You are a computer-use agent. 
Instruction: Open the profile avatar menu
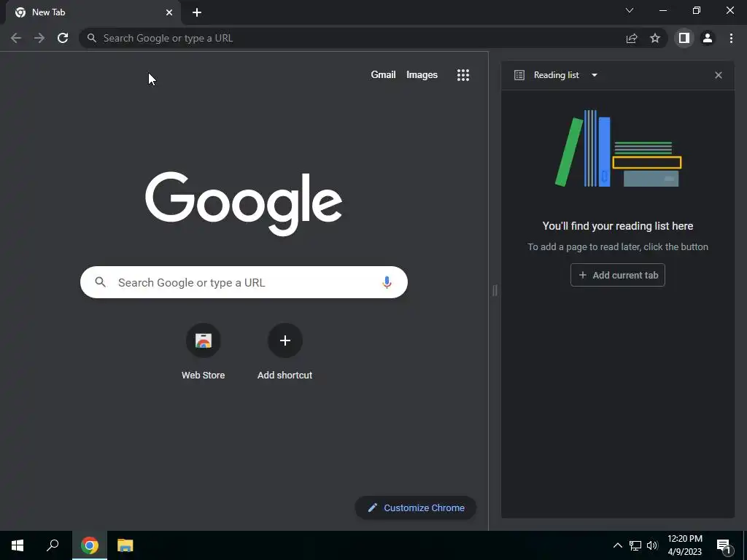pos(708,38)
